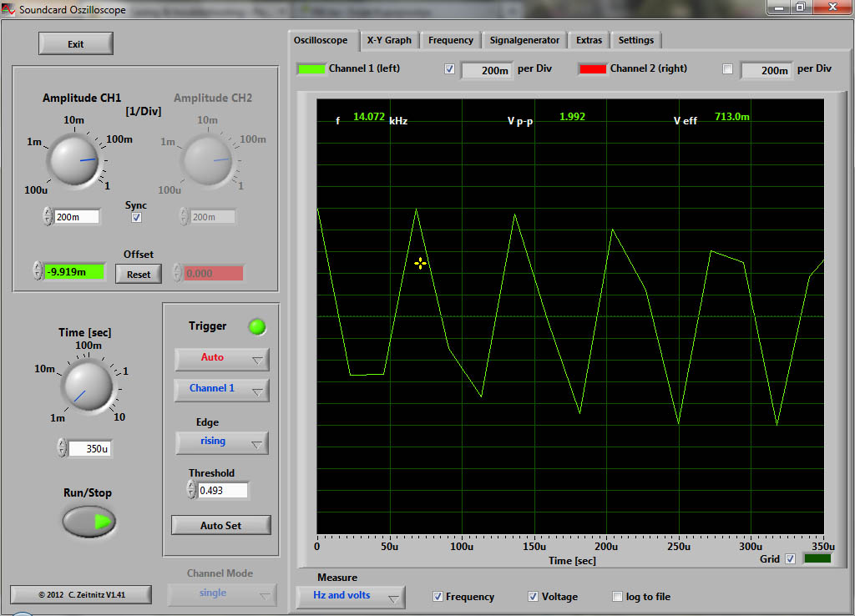Enable the log to file checkbox

[617, 597]
